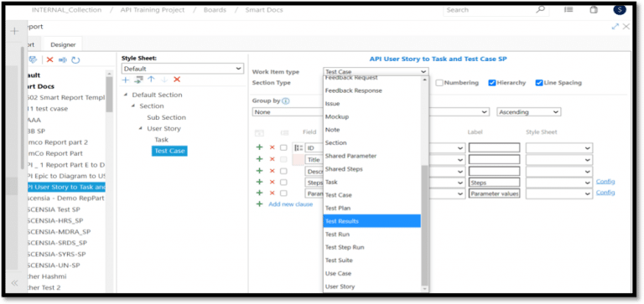Uncheck the Hierarchy checkbox

(492, 83)
